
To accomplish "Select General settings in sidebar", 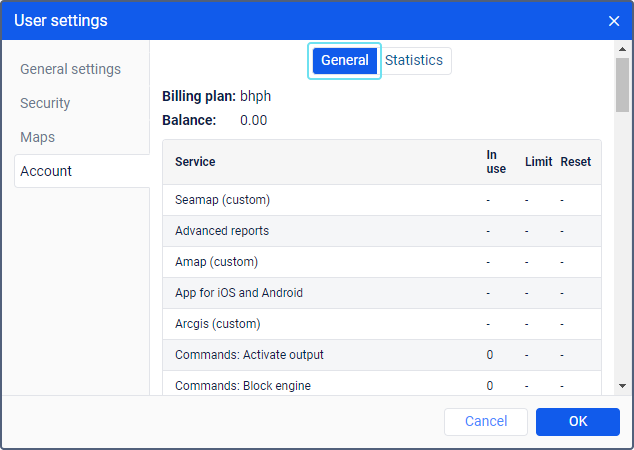I will click(71, 69).
